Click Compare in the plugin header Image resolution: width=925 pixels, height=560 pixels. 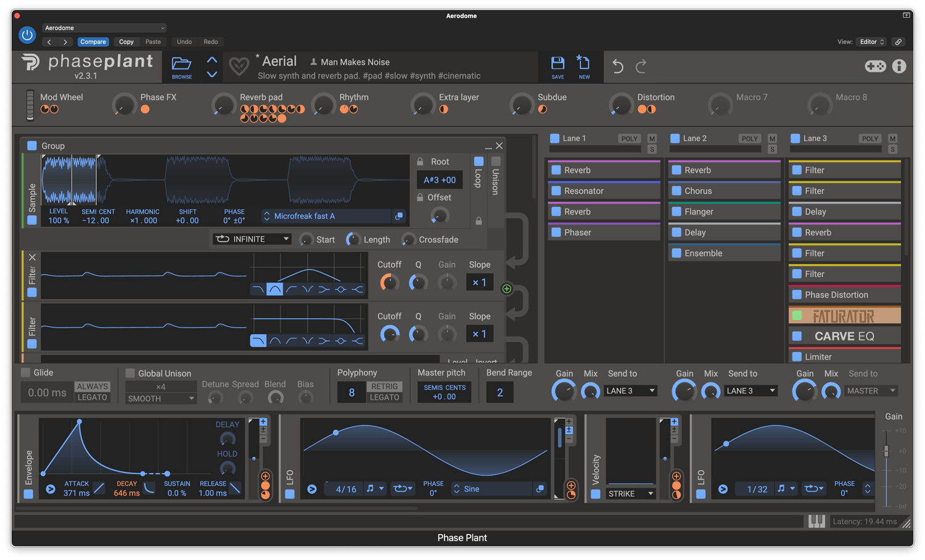point(93,42)
